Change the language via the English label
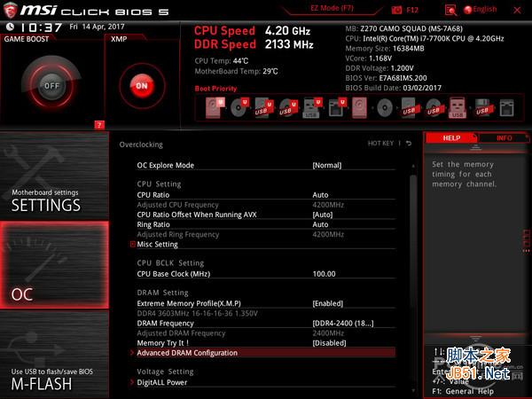532x399 pixels. coord(485,10)
